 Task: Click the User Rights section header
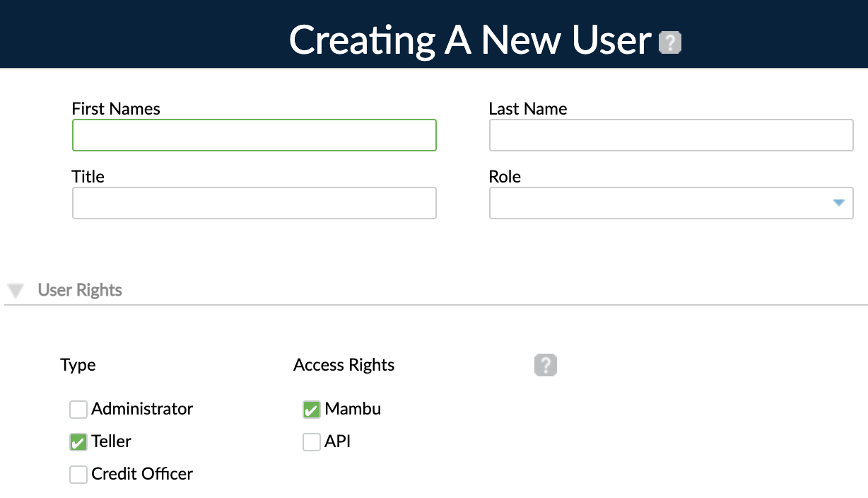80,290
